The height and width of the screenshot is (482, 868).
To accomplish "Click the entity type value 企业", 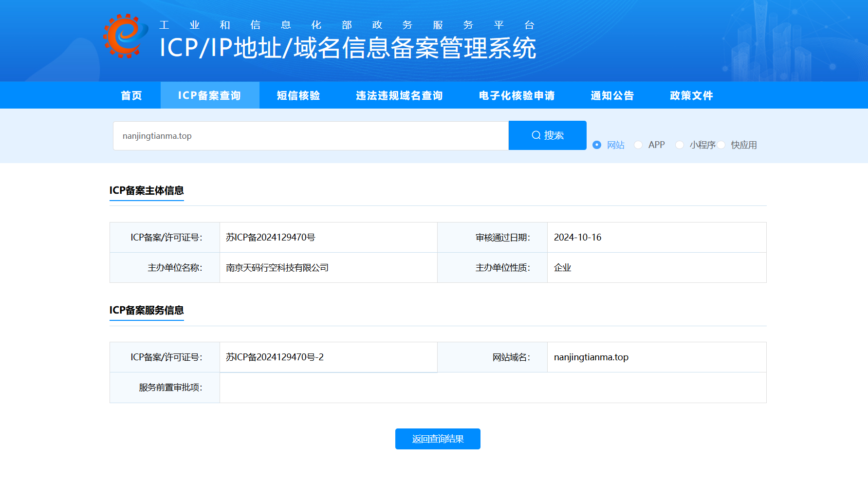I will click(x=563, y=268).
